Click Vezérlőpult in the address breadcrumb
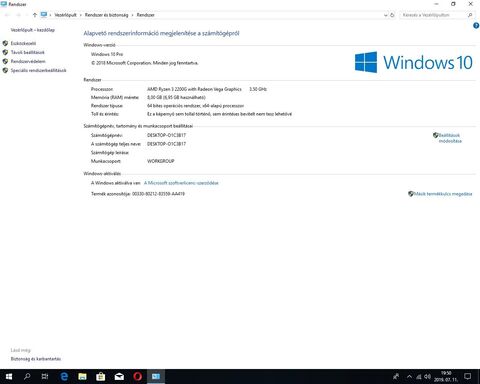 pyautogui.click(x=65, y=15)
